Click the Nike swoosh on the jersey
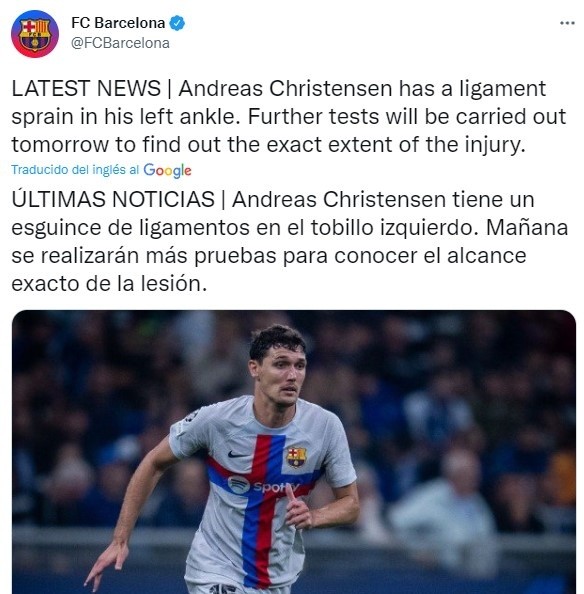This screenshot has height=594, width=584. [237, 454]
